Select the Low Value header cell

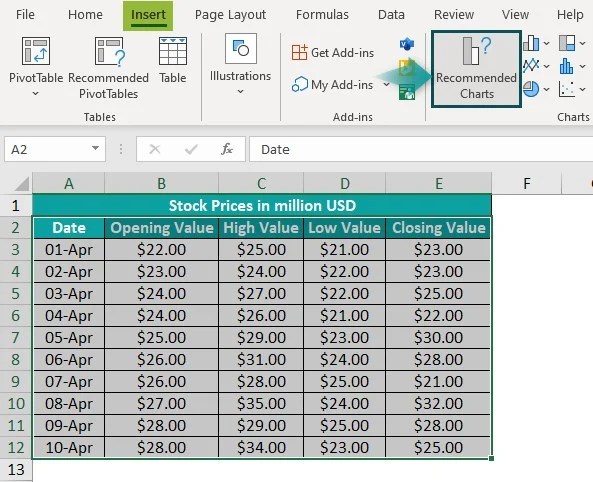click(345, 228)
